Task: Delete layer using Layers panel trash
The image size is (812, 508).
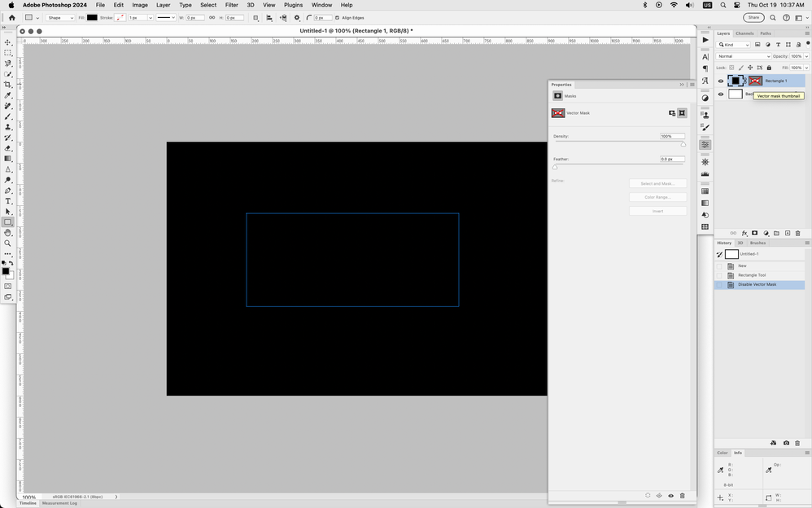Action: pyautogui.click(x=797, y=234)
